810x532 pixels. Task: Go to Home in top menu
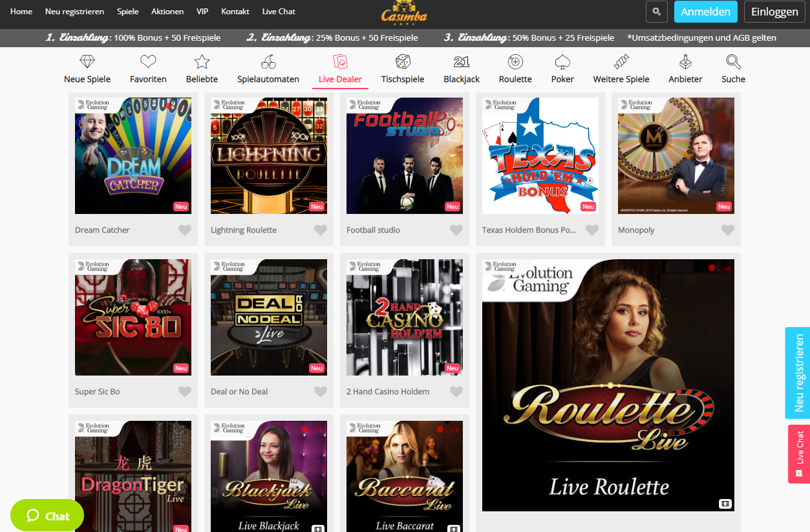click(x=21, y=12)
